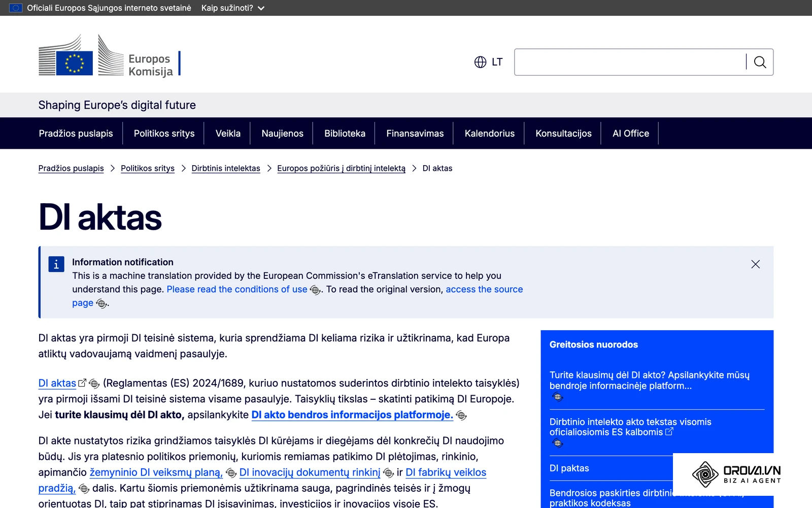The image size is (812, 508).
Task: Open 'Pradžios puslapis' in main navigation
Action: click(76, 133)
